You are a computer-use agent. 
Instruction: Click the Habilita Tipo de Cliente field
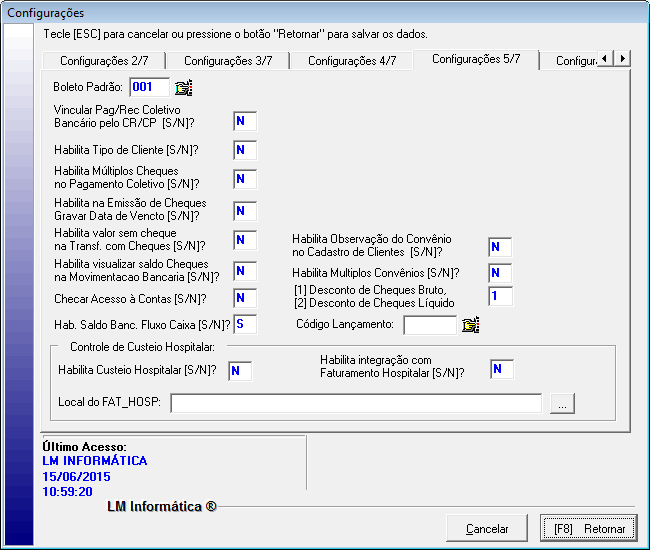[245, 150]
